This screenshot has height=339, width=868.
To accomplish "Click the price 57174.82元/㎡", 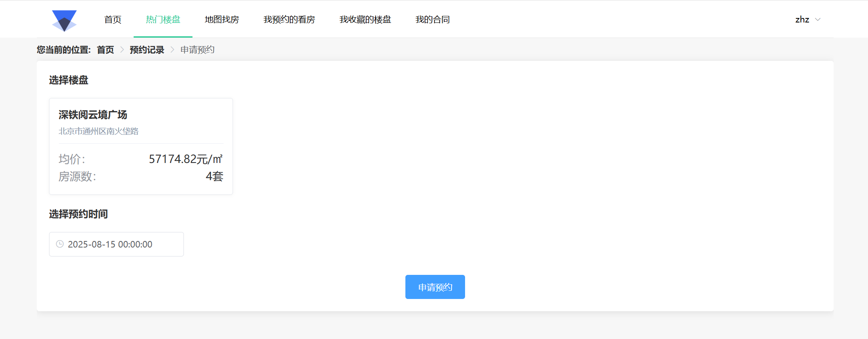I will [186, 159].
